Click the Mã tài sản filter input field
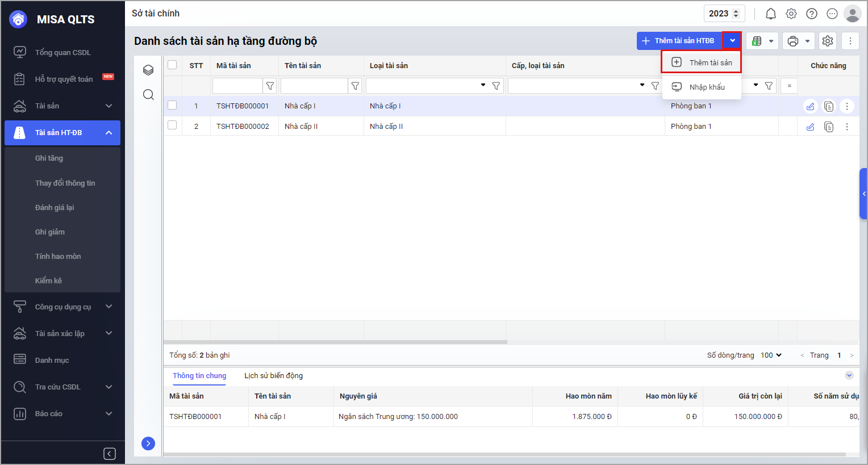Viewport: 868px width, 465px height. click(237, 86)
